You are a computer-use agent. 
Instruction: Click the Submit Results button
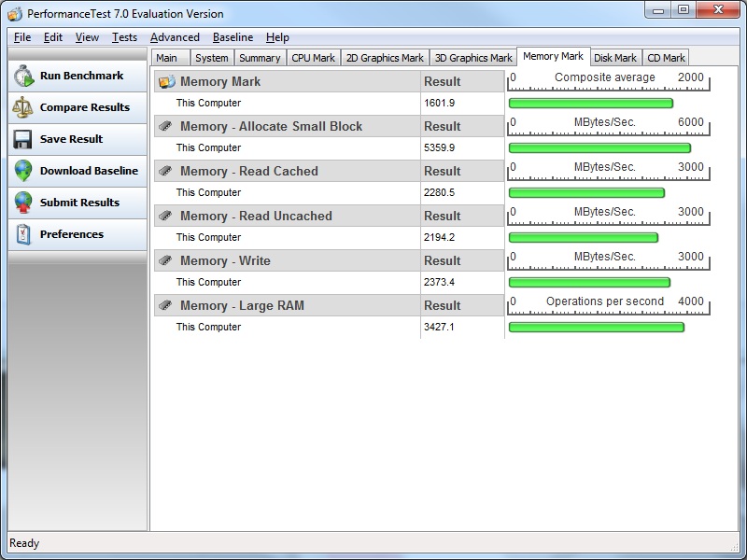coord(78,203)
